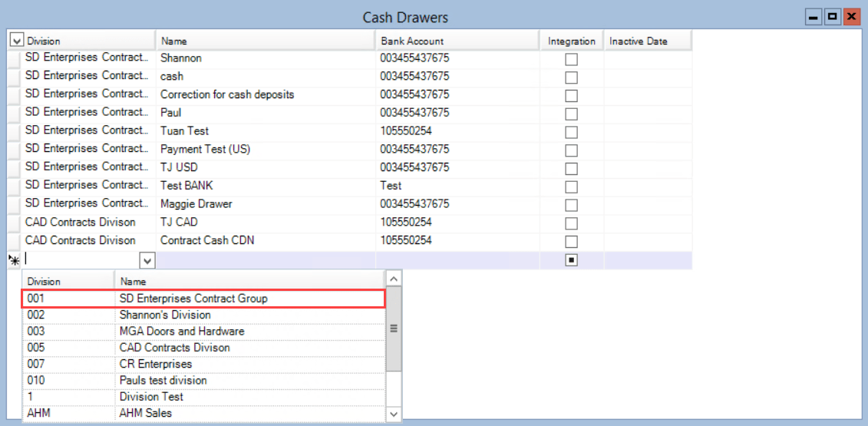Image resolution: width=868 pixels, height=426 pixels.
Task: Enable Integration for Test BANK row
Action: click(571, 187)
